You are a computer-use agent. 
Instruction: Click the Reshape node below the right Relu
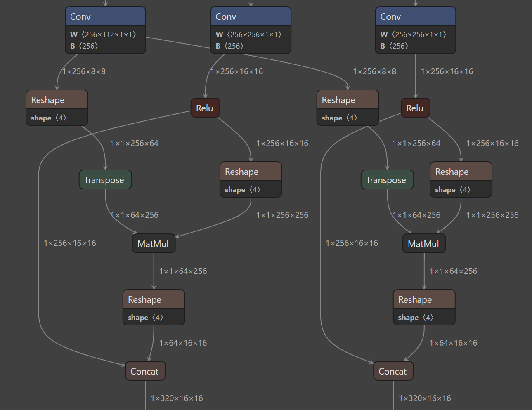tap(461, 172)
